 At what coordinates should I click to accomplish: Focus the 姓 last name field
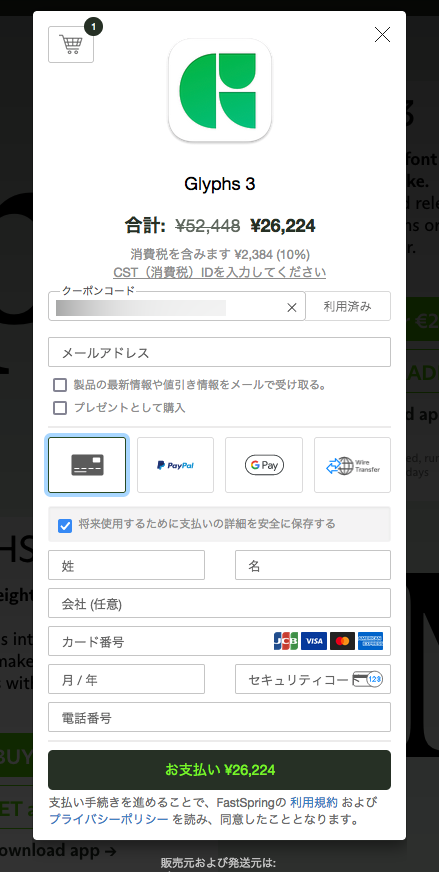tap(126, 565)
